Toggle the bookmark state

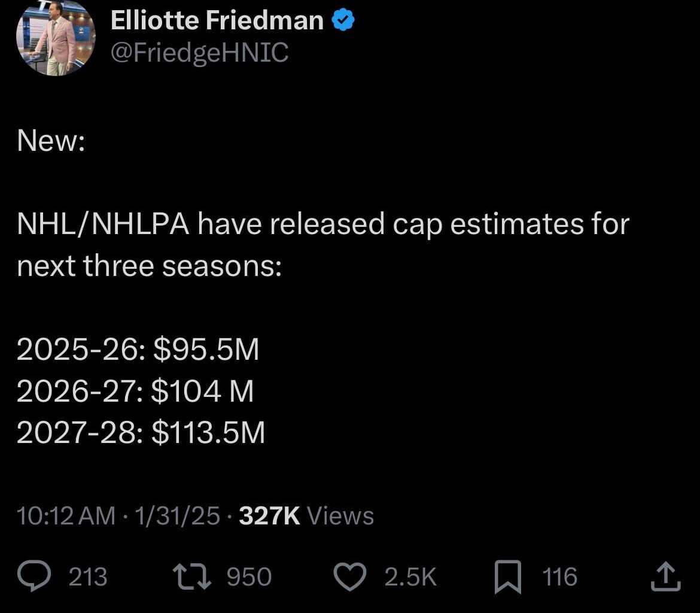point(507,576)
